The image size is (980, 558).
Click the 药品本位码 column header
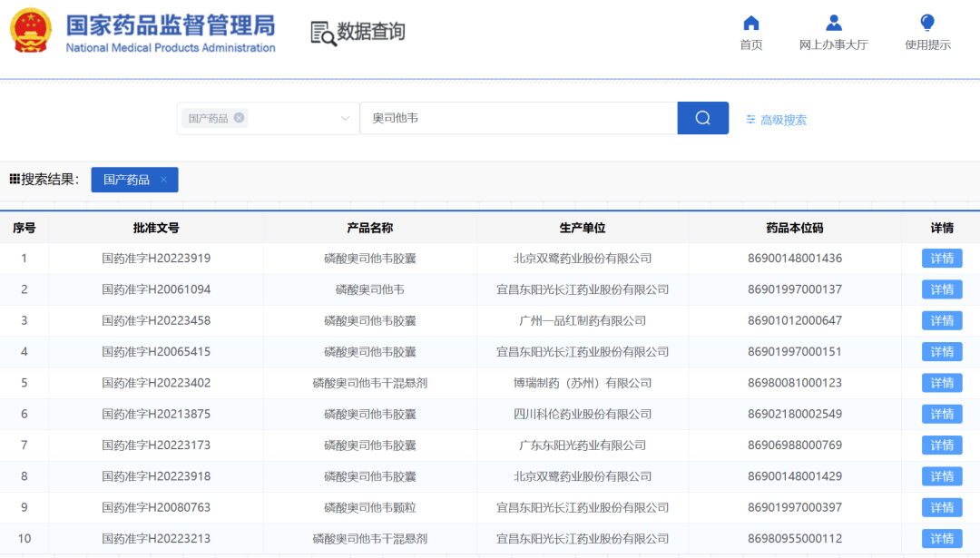[x=795, y=228]
